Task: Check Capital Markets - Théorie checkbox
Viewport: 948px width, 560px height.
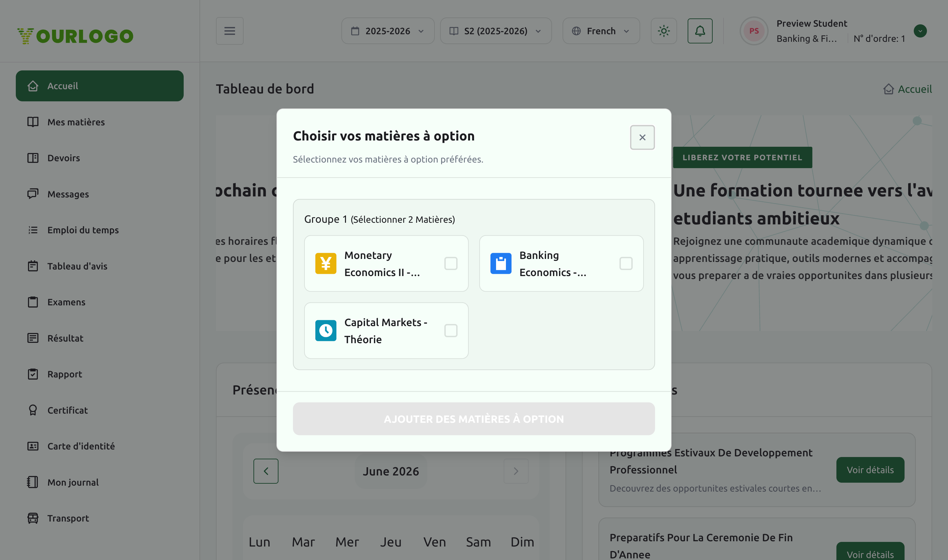Action: 451,331
